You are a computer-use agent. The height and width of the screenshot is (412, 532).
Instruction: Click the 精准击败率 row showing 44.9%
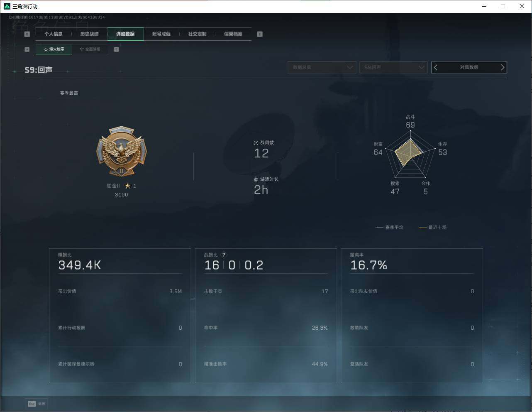pyautogui.click(x=266, y=364)
